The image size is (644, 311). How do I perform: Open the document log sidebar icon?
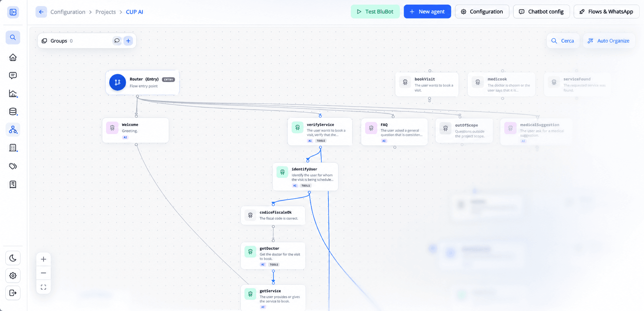[x=13, y=184]
